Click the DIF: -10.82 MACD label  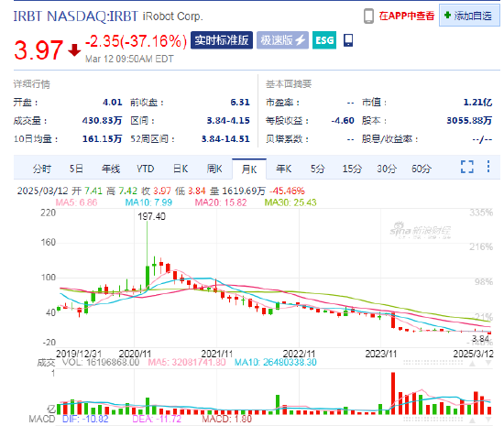pos(85,419)
